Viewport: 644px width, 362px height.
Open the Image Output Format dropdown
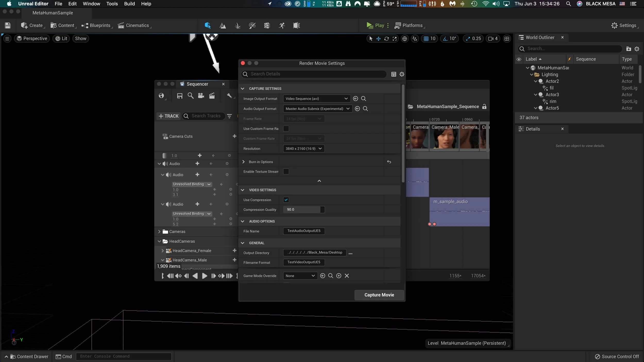point(316,98)
